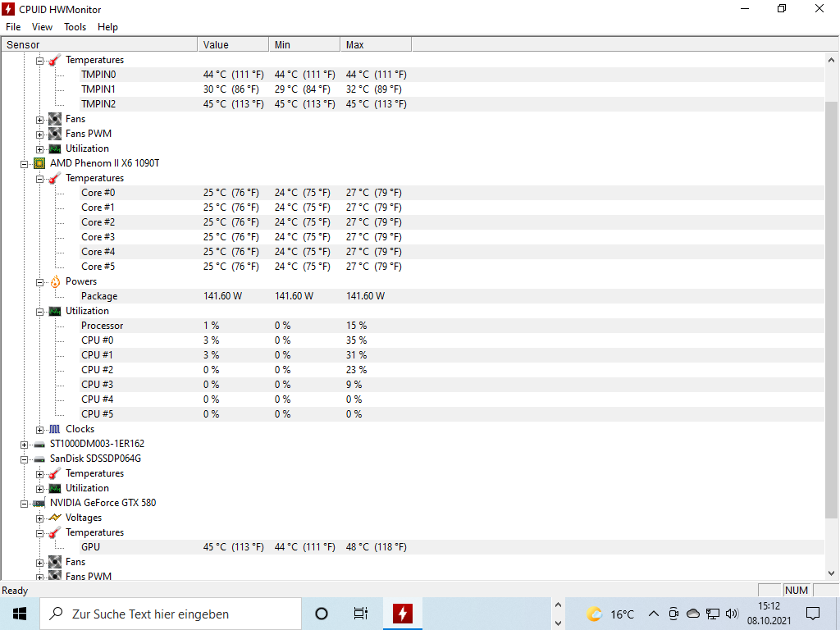Show hidden system tray icons
This screenshot has height=630, width=840.
[x=654, y=614]
